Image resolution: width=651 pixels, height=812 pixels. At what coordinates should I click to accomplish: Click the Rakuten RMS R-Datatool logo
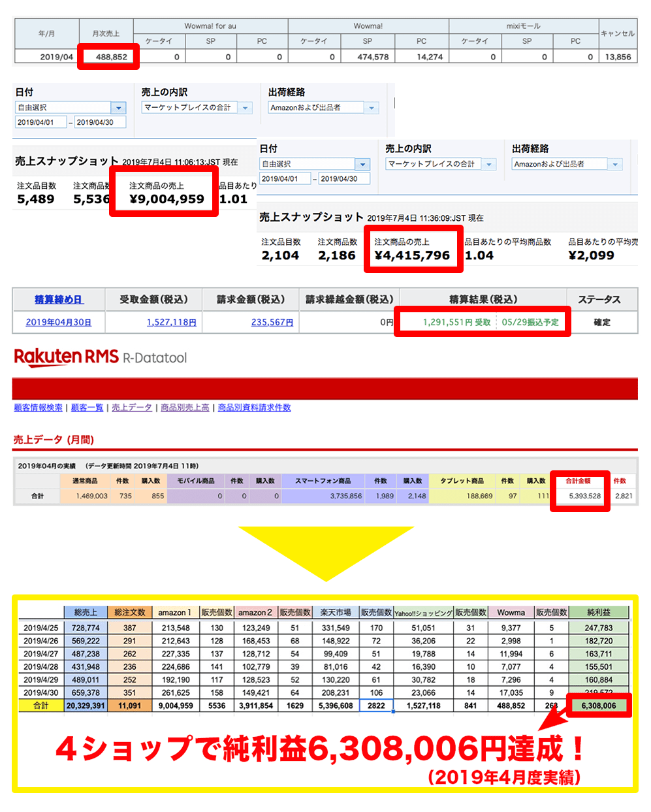point(101,357)
